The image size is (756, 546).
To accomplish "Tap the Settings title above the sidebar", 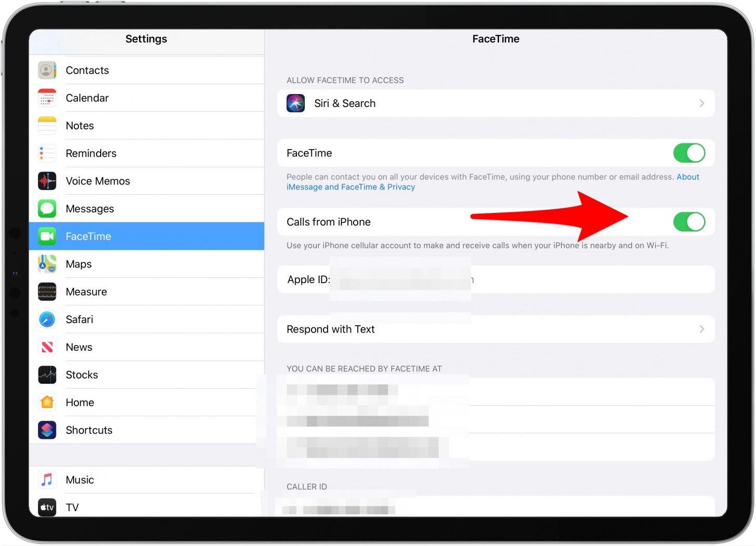I will coord(146,39).
